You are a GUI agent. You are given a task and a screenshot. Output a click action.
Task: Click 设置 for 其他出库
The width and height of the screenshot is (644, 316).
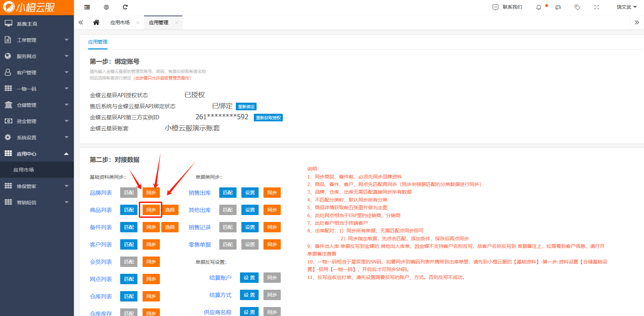[x=250, y=210]
